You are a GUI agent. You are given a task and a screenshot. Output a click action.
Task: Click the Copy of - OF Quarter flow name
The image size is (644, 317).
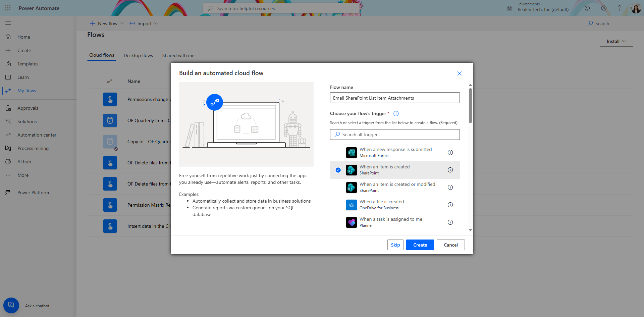coord(149,142)
